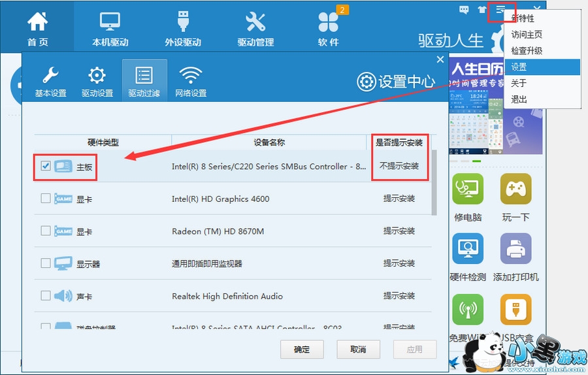588x375 pixels.
Task: Switch to the 网络设置 tab
Action: pos(191,81)
